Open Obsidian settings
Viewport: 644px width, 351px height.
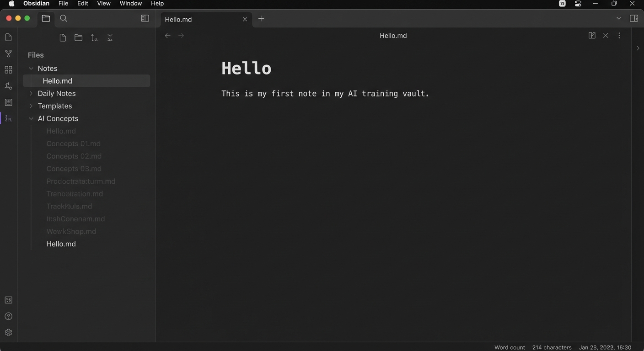[x=8, y=332]
